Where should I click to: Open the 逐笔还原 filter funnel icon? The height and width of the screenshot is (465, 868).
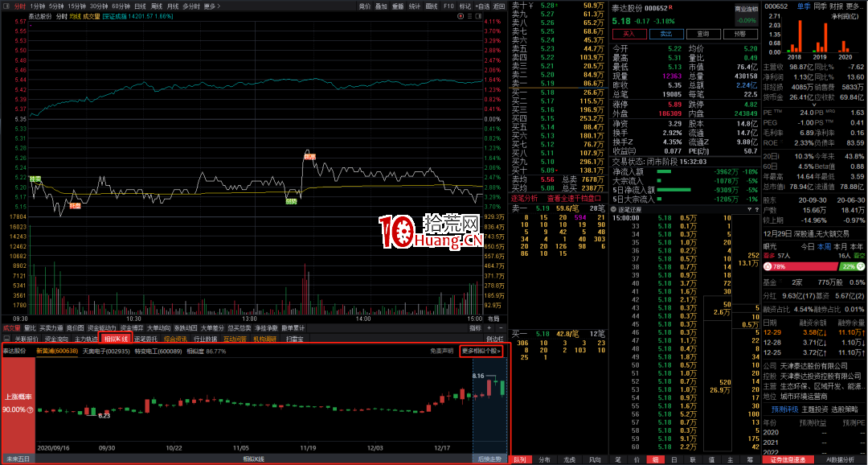pyautogui.click(x=750, y=209)
